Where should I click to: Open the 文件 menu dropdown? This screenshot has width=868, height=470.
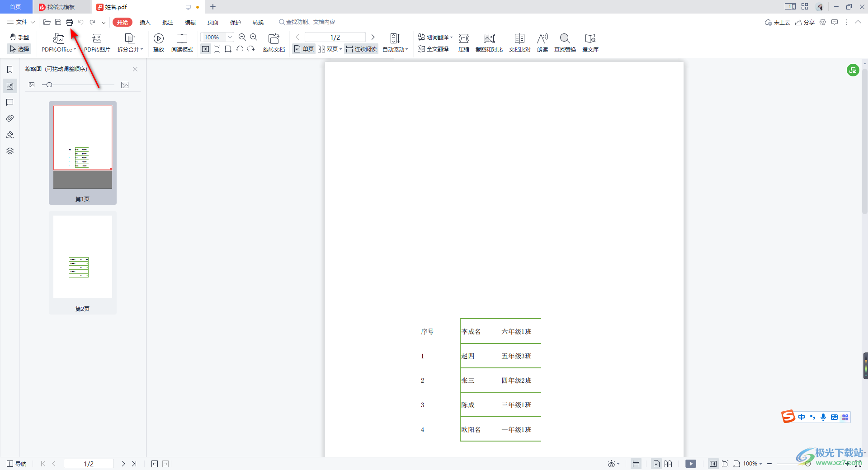tap(21, 22)
